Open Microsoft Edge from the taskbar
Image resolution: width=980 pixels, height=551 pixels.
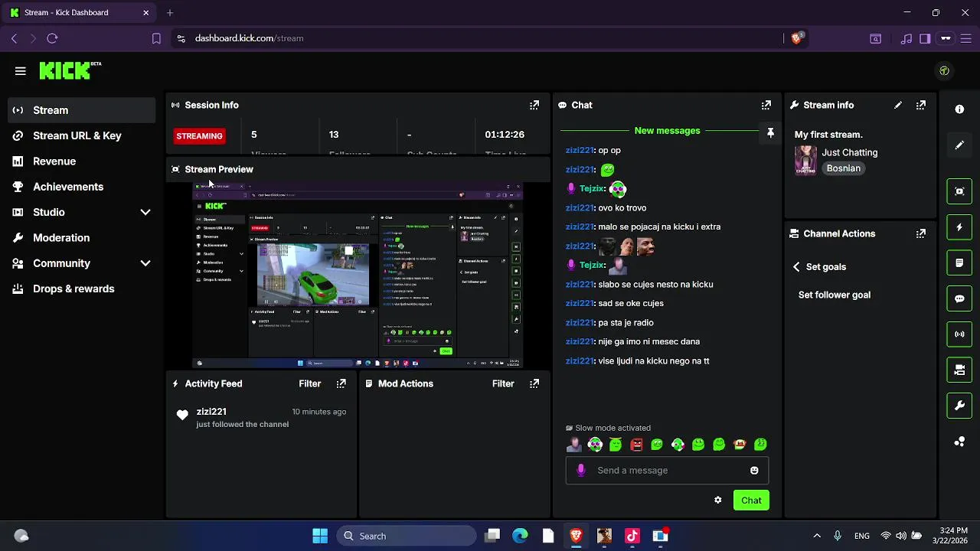click(x=520, y=536)
